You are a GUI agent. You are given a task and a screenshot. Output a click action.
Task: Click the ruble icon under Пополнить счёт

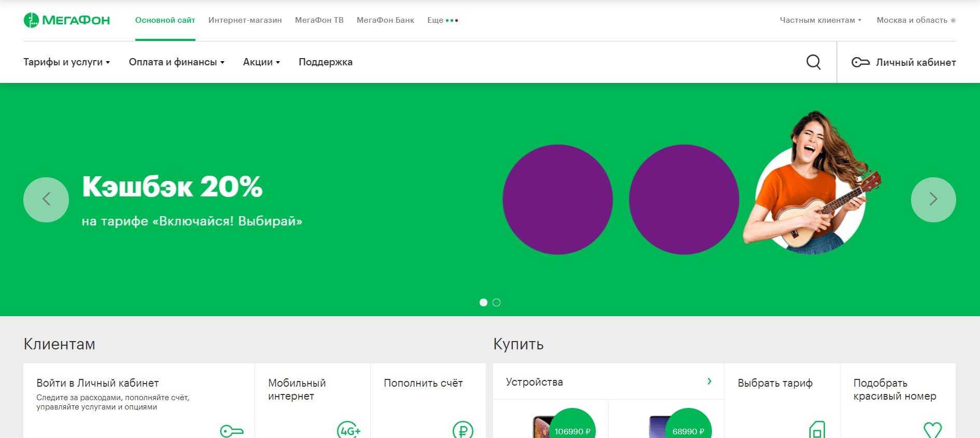pyautogui.click(x=463, y=430)
